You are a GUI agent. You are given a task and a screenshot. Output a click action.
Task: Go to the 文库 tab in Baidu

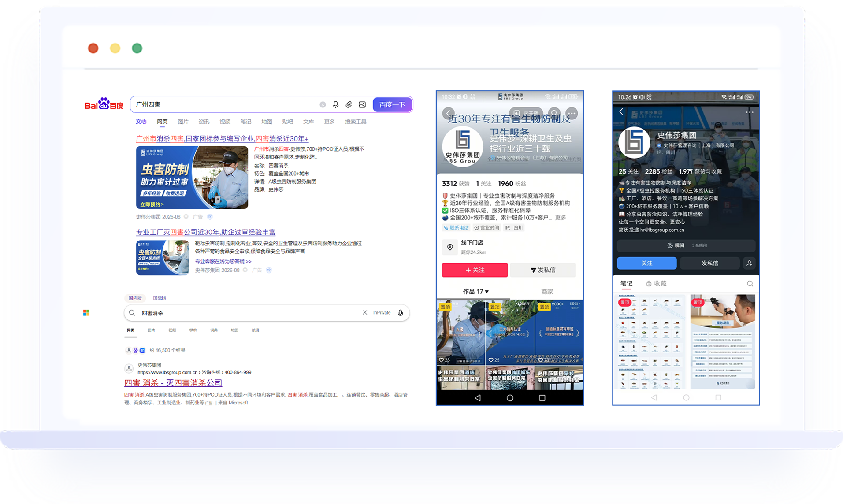point(308,122)
